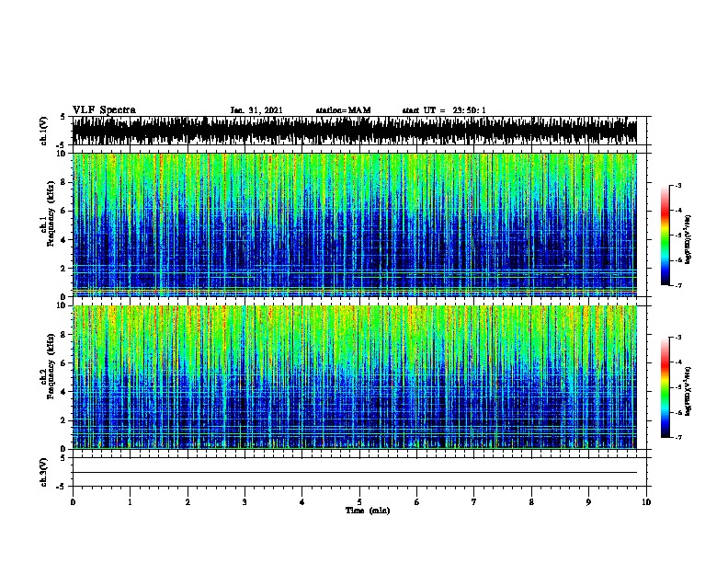Click the ch.1 "Frequency (kHz)" axis label
Viewport: 728px width, 563px height.
coord(51,213)
